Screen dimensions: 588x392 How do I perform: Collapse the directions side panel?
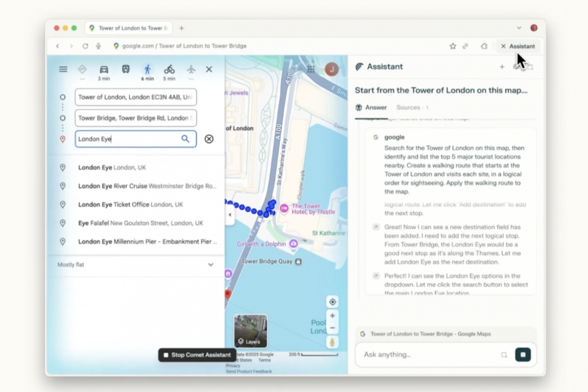tap(230, 215)
